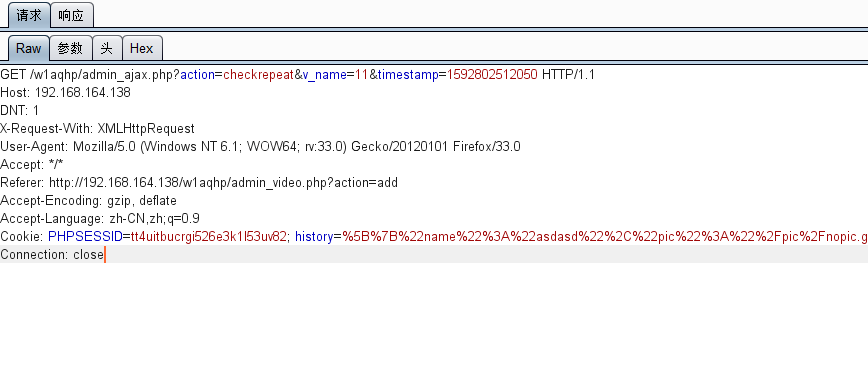Click the 'timestamp' parameter name in URL
The width and height of the screenshot is (868, 366).
click(408, 74)
